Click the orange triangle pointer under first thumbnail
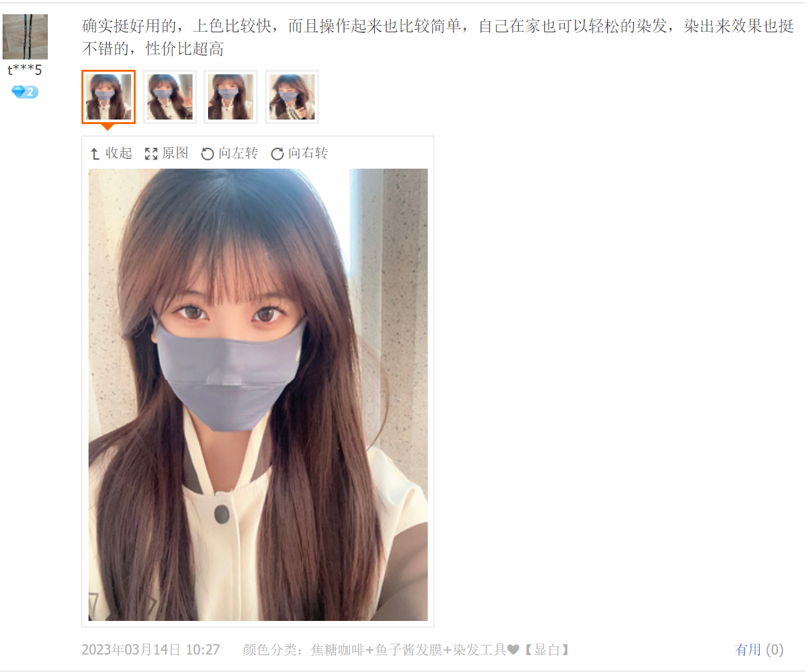 pyautogui.click(x=108, y=127)
